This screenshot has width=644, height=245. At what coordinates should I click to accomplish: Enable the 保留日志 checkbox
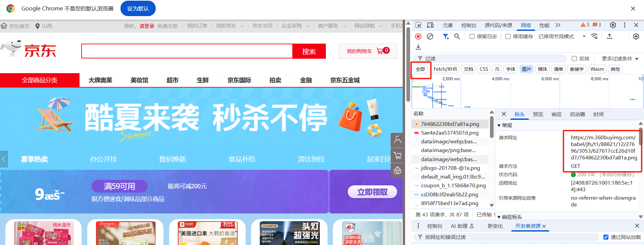point(472,36)
